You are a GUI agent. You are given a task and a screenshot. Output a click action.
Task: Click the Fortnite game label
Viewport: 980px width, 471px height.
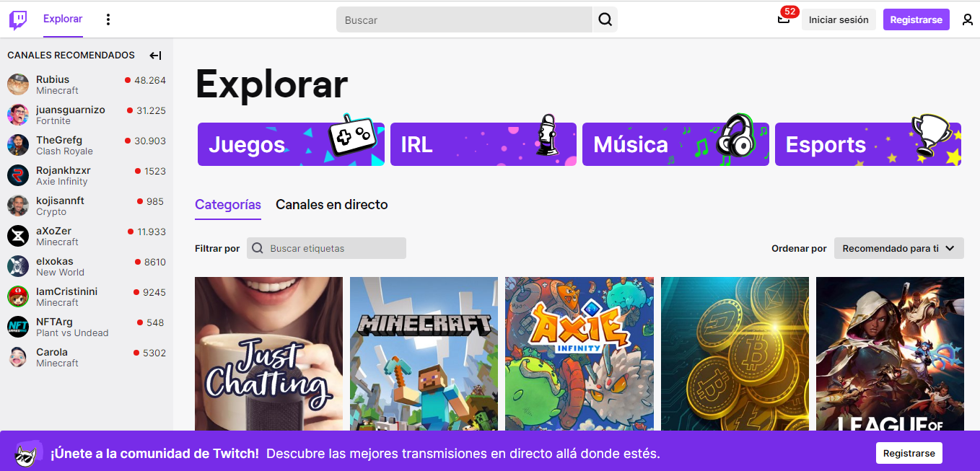[53, 121]
